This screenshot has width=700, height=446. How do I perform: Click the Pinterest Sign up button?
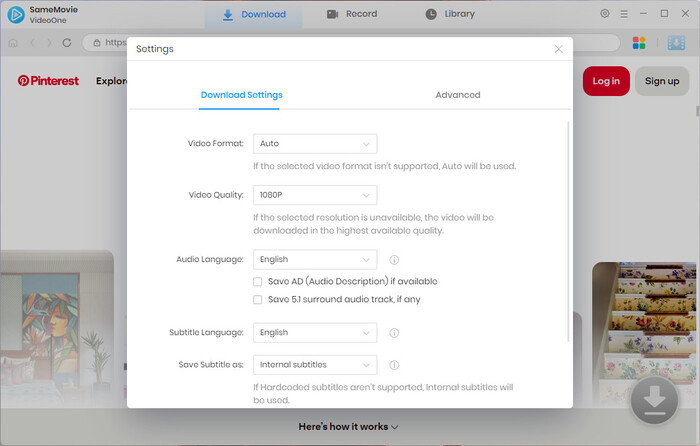tap(661, 81)
